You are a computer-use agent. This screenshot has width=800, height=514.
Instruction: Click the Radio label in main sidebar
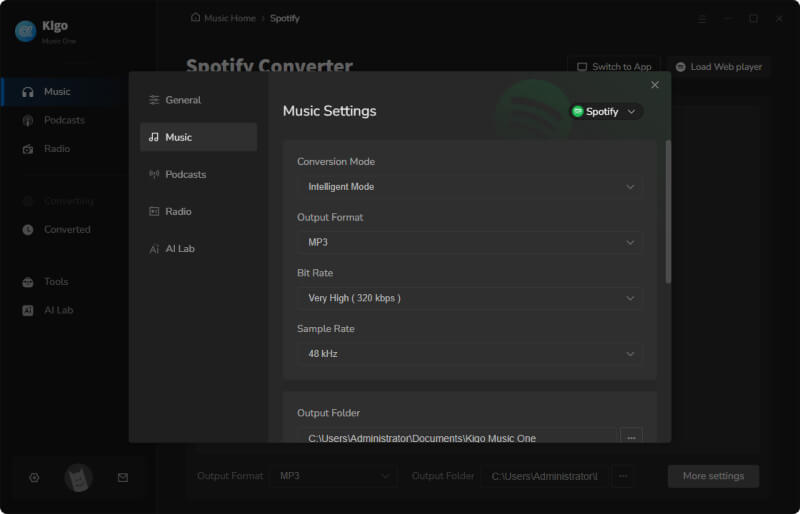(x=57, y=149)
